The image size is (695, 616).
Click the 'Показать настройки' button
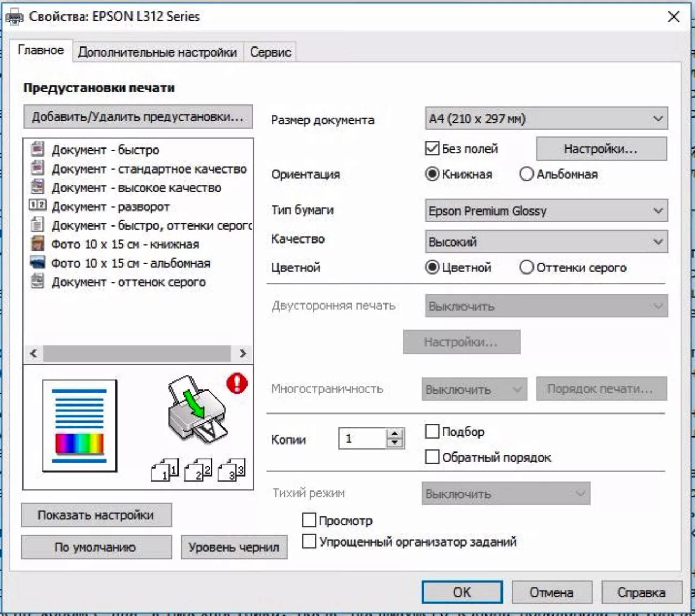pyautogui.click(x=96, y=515)
